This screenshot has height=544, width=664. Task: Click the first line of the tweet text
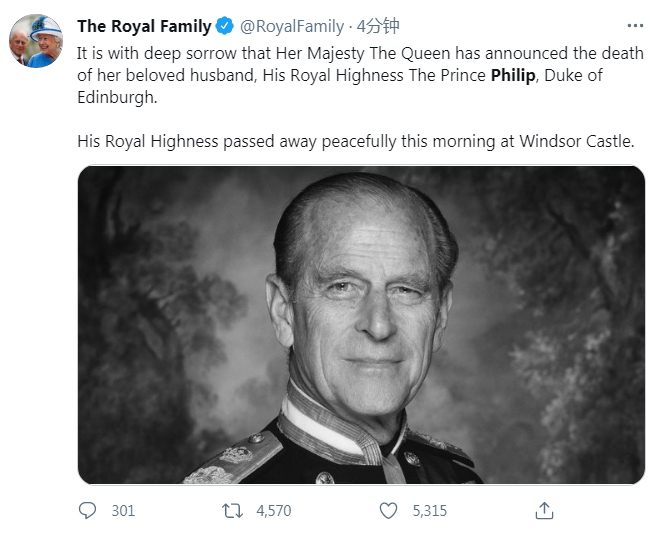(360, 54)
